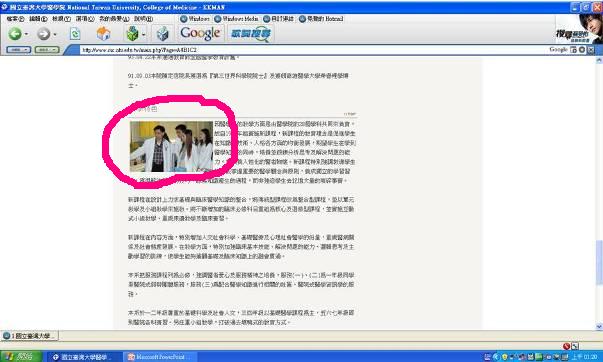Click the vertical scrollbar thumb
The height and width of the screenshot is (362, 603).
tap(599, 262)
